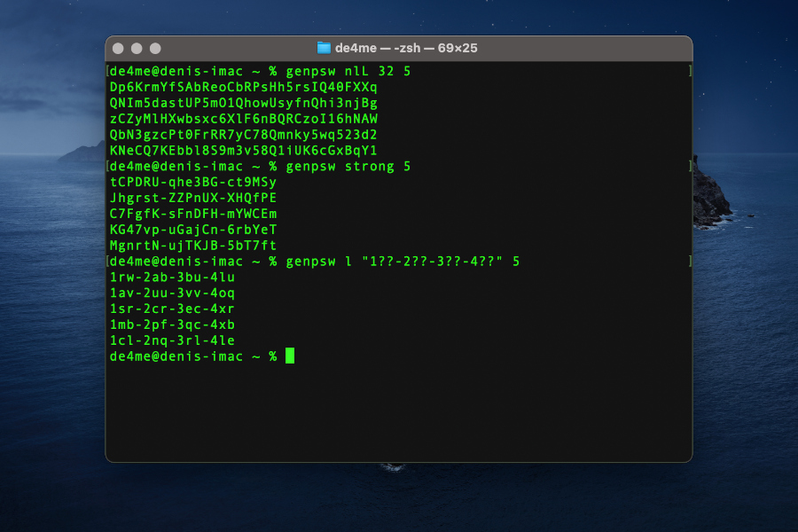Click password "Jhgrst-ZZPnUX-XHQfPE"

click(x=193, y=198)
